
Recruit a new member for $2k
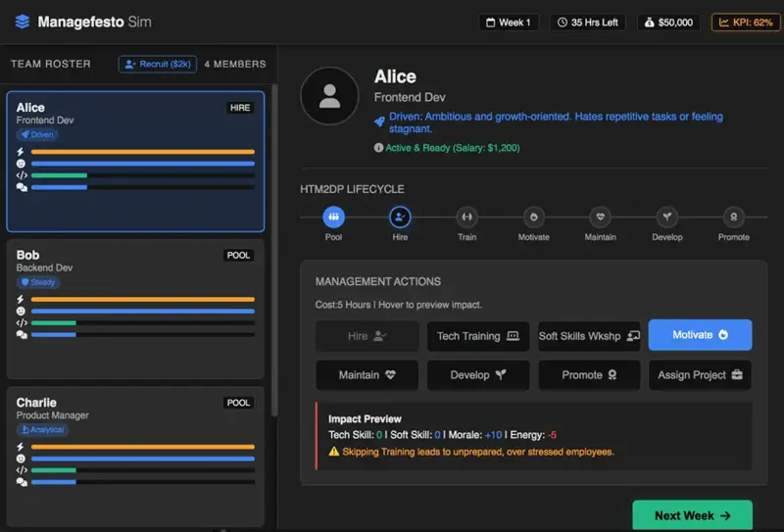pyautogui.click(x=157, y=64)
